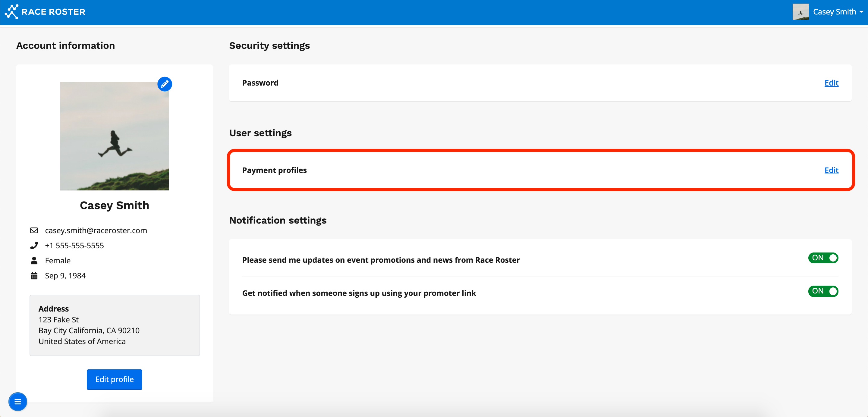Click the casey.smith@raceroster.com email text
Viewport: 868px width, 417px height.
click(96, 230)
